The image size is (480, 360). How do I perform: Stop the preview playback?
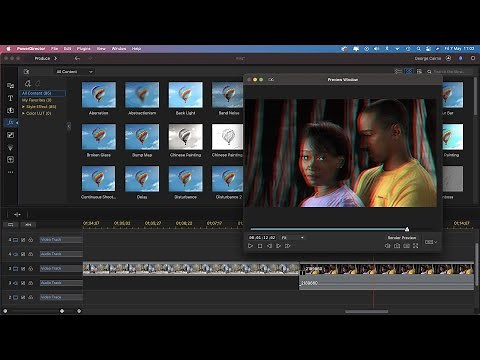pos(260,246)
